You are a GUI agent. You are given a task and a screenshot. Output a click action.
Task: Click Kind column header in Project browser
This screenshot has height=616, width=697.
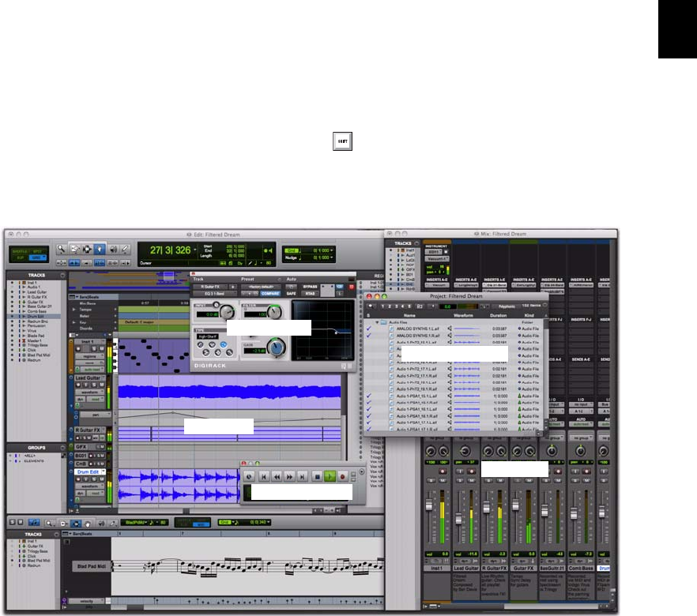529,316
